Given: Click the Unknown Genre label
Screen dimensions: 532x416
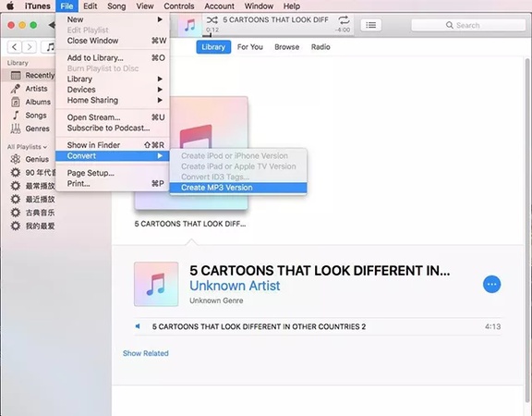Looking at the screenshot, I should [216, 300].
